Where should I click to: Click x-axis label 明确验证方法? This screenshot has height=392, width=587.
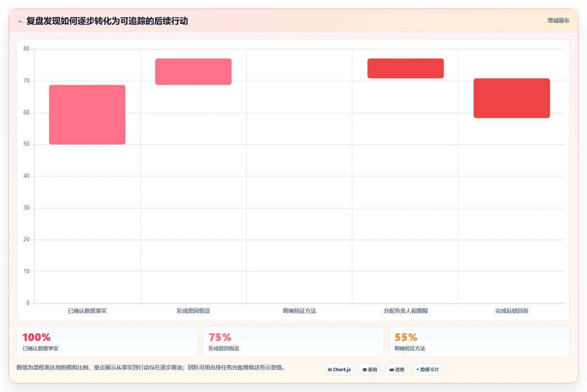tap(300, 311)
